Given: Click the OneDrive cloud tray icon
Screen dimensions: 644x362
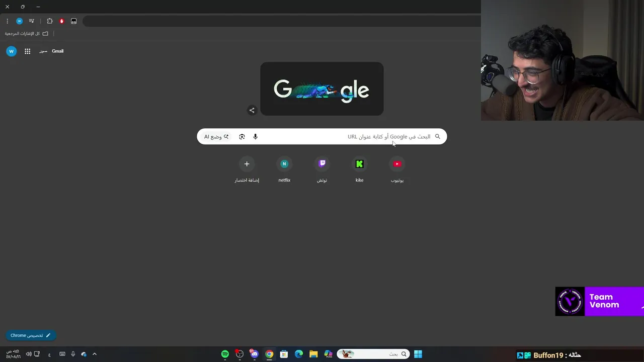Looking at the screenshot, I should (84, 354).
